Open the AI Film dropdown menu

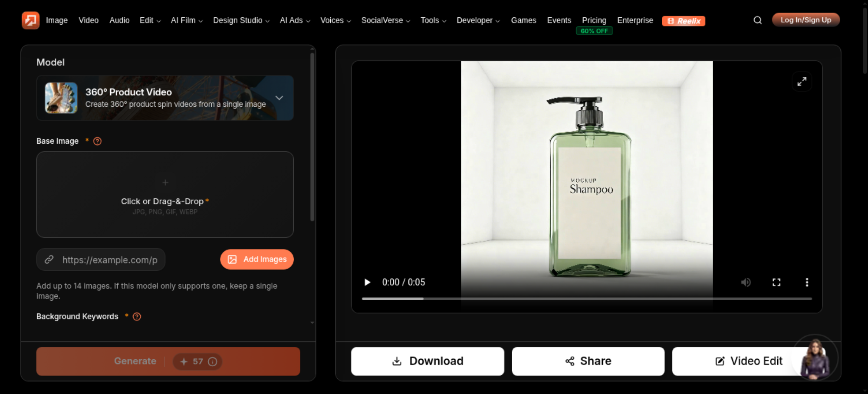pyautogui.click(x=187, y=20)
